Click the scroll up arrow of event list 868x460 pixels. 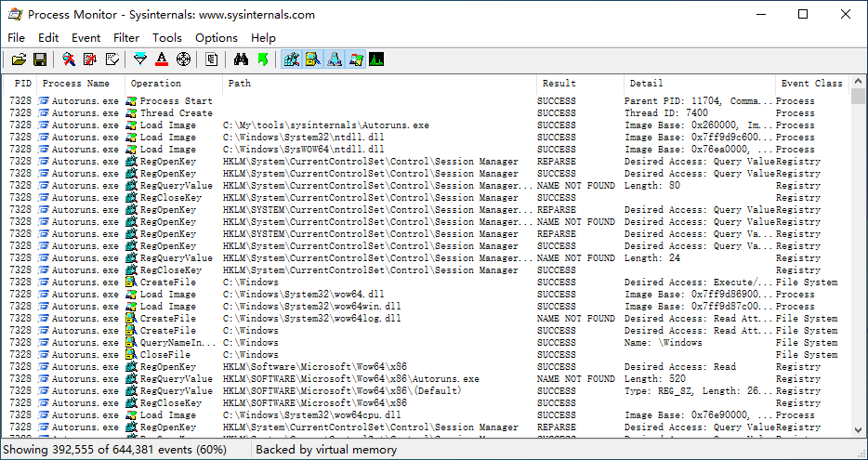(858, 81)
